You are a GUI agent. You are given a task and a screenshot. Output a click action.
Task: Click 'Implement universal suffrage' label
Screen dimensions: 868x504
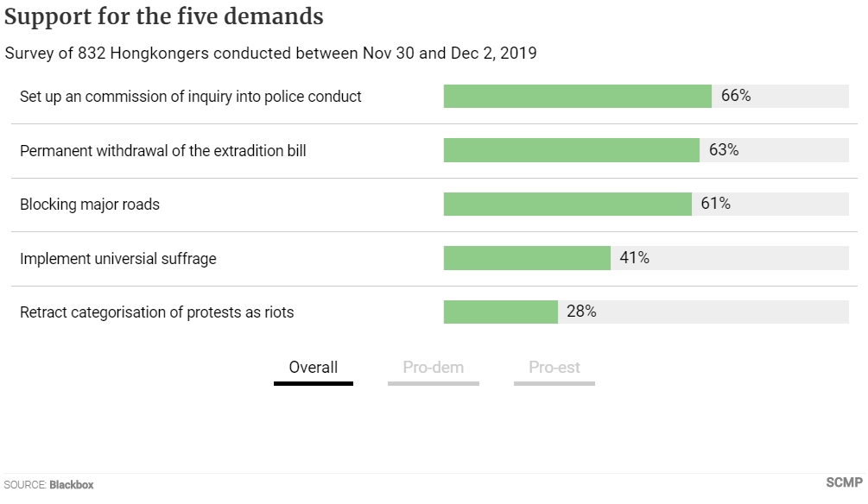118,259
